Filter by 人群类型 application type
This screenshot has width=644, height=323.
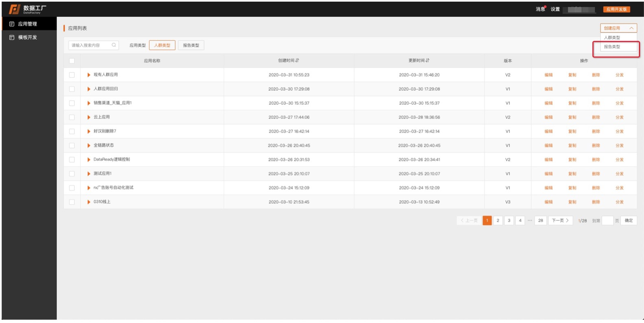tap(162, 45)
